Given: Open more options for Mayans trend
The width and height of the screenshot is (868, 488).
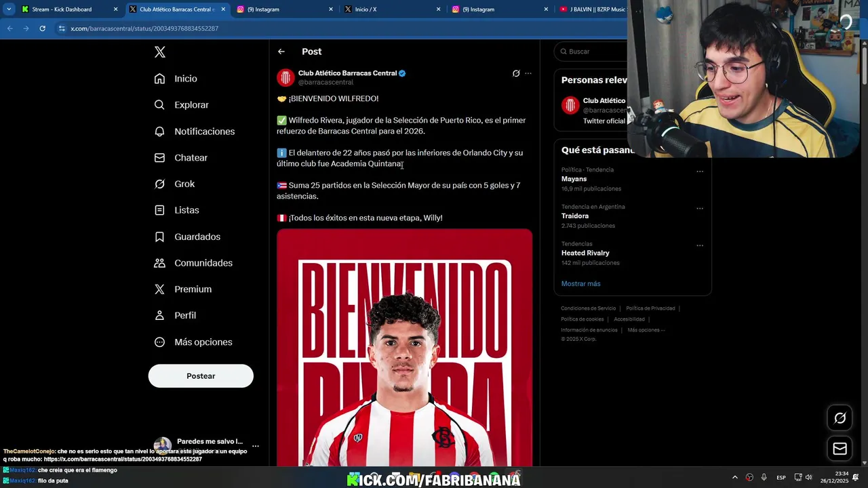Looking at the screenshot, I should pos(700,171).
